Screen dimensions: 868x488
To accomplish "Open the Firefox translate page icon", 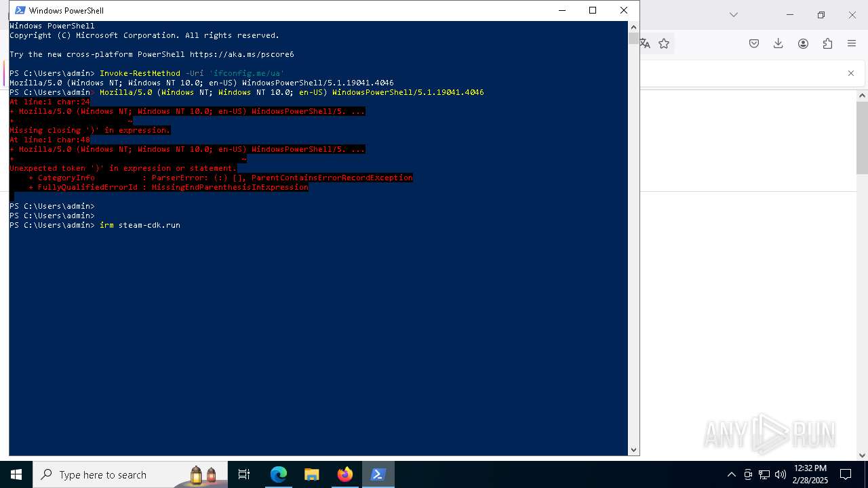I will pyautogui.click(x=645, y=43).
